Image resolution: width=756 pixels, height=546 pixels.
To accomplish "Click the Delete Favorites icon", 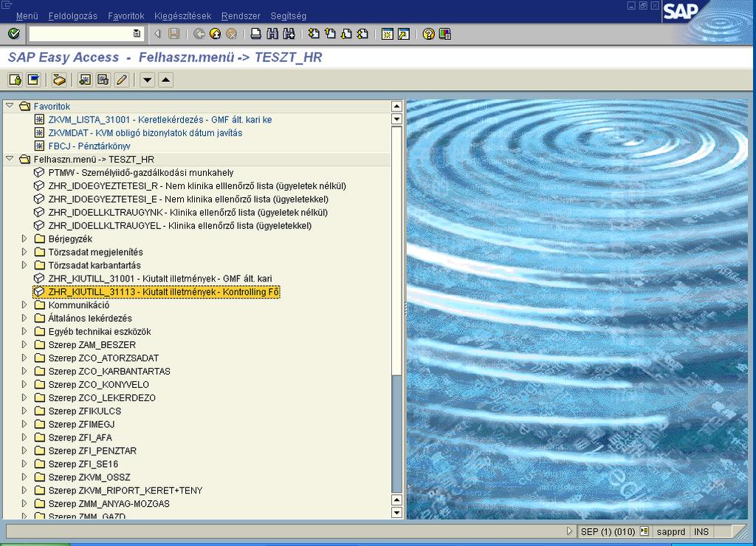I will click(103, 80).
